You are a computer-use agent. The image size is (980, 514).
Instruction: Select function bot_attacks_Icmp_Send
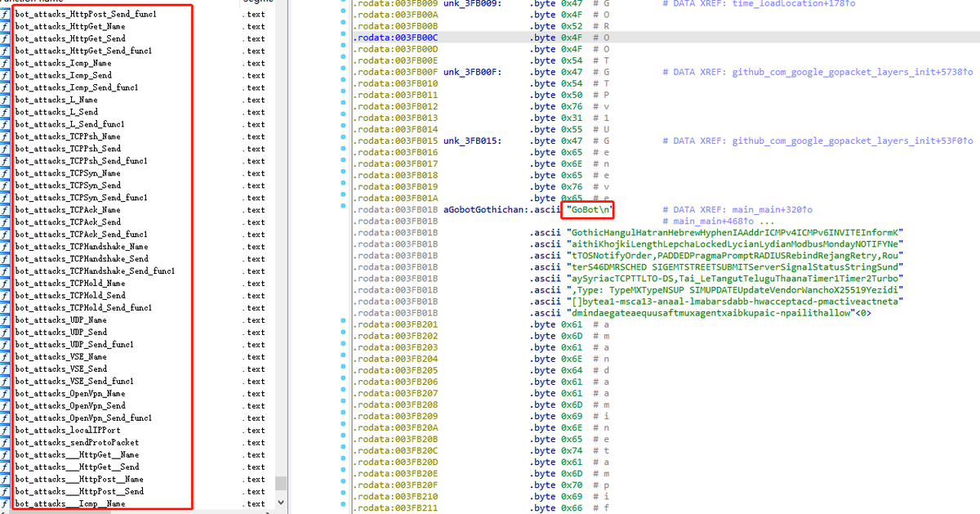pos(64,75)
